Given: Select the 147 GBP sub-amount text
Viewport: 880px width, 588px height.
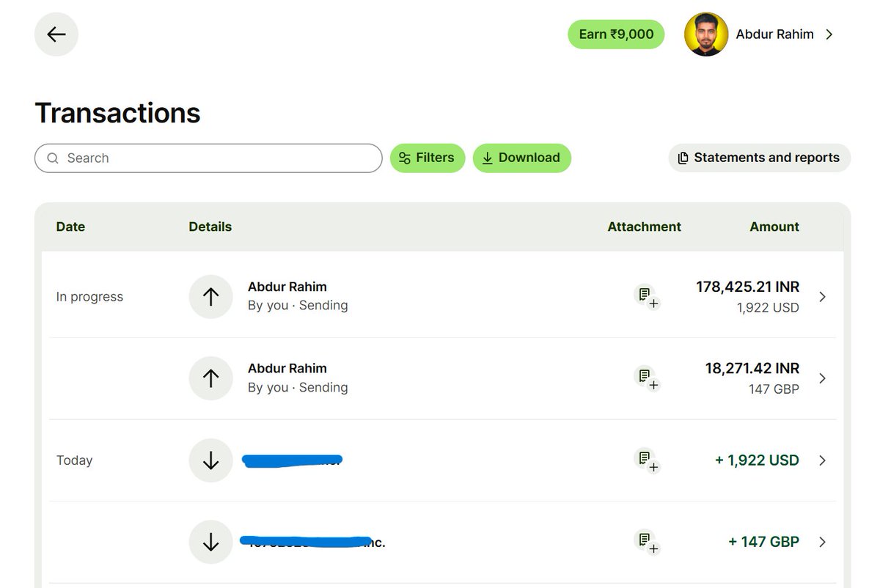Looking at the screenshot, I should (x=774, y=389).
